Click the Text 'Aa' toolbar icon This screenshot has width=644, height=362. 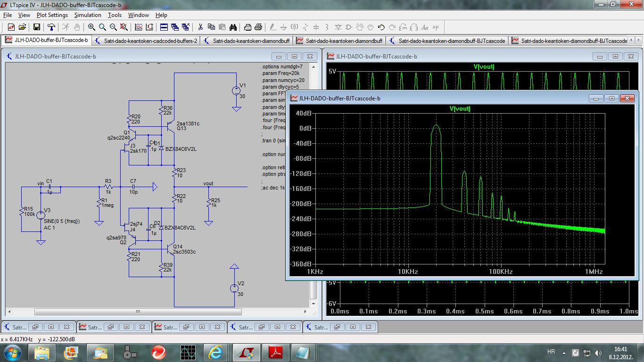(425, 27)
